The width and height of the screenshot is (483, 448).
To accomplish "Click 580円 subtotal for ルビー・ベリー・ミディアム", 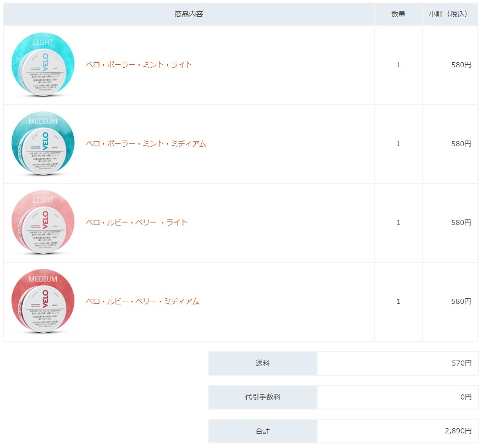I will coord(461,301).
